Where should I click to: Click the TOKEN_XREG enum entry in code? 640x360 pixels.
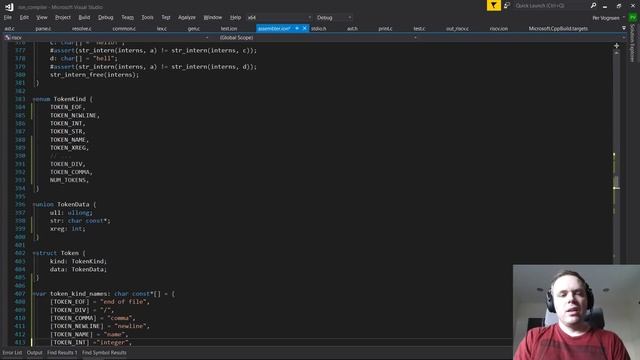pos(69,148)
